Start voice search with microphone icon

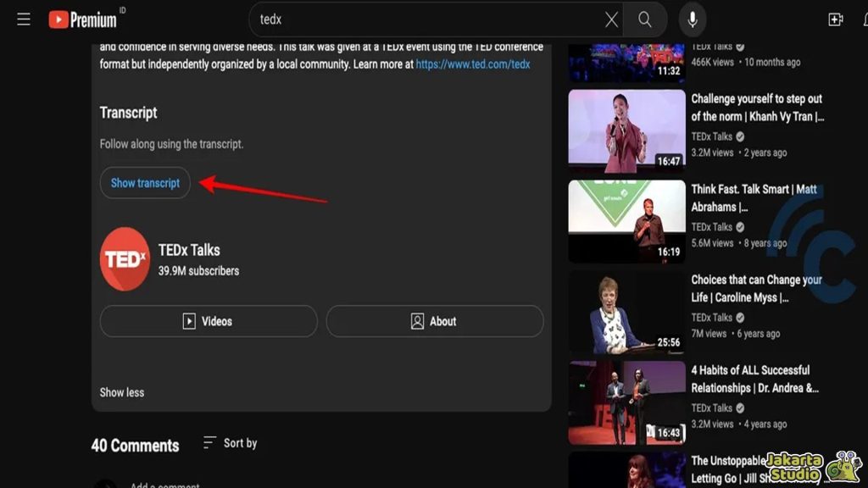point(693,19)
